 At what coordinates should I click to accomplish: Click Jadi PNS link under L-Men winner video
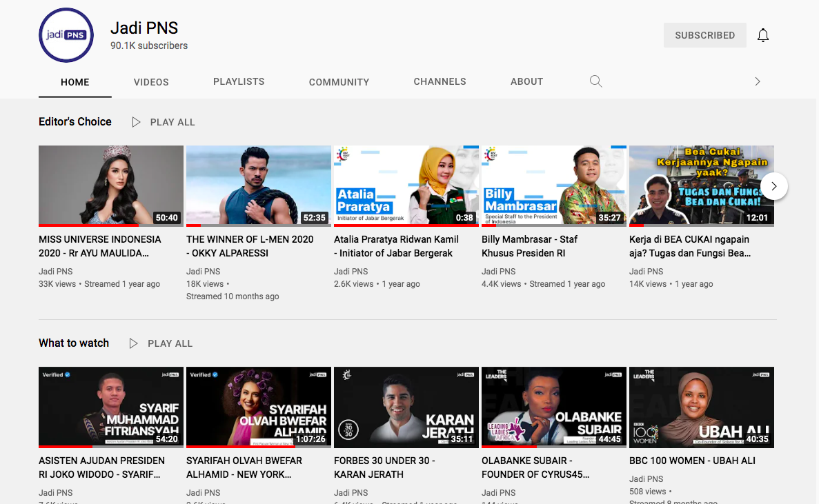pyautogui.click(x=203, y=271)
